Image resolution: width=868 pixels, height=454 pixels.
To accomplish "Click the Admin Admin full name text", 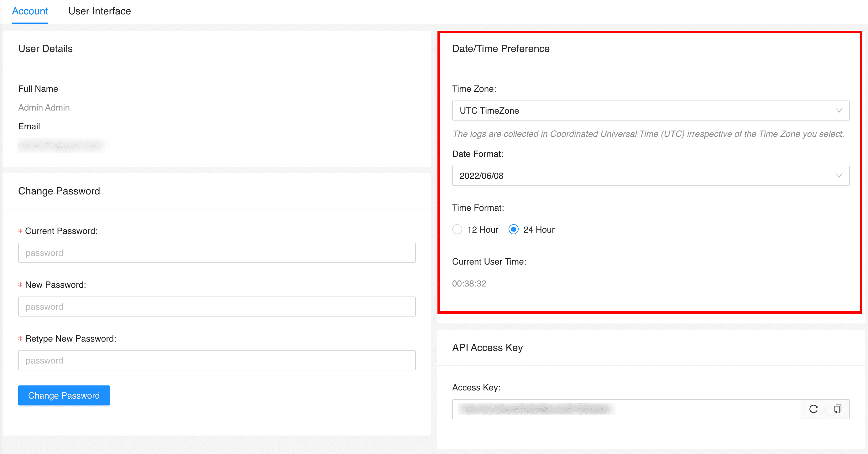I will pyautogui.click(x=44, y=107).
